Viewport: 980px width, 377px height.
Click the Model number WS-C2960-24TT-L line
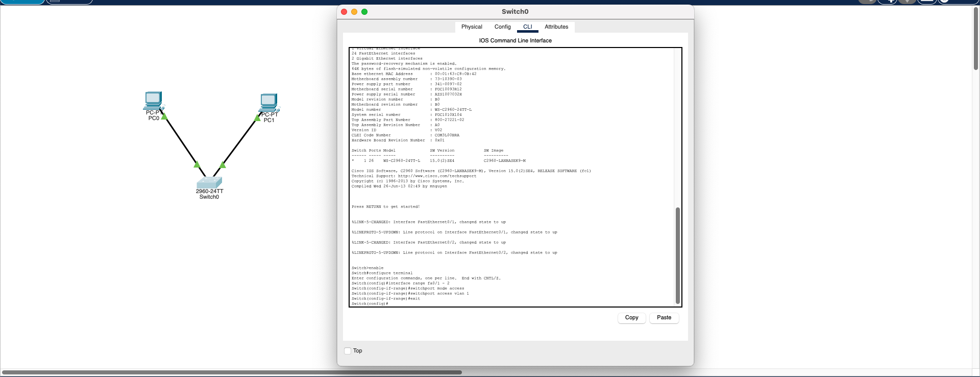coord(411,110)
